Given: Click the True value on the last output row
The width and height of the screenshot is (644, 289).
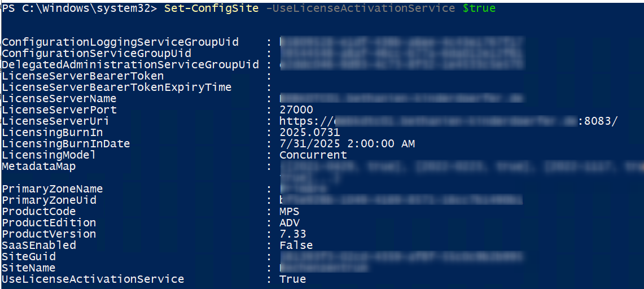Looking at the screenshot, I should (292, 279).
